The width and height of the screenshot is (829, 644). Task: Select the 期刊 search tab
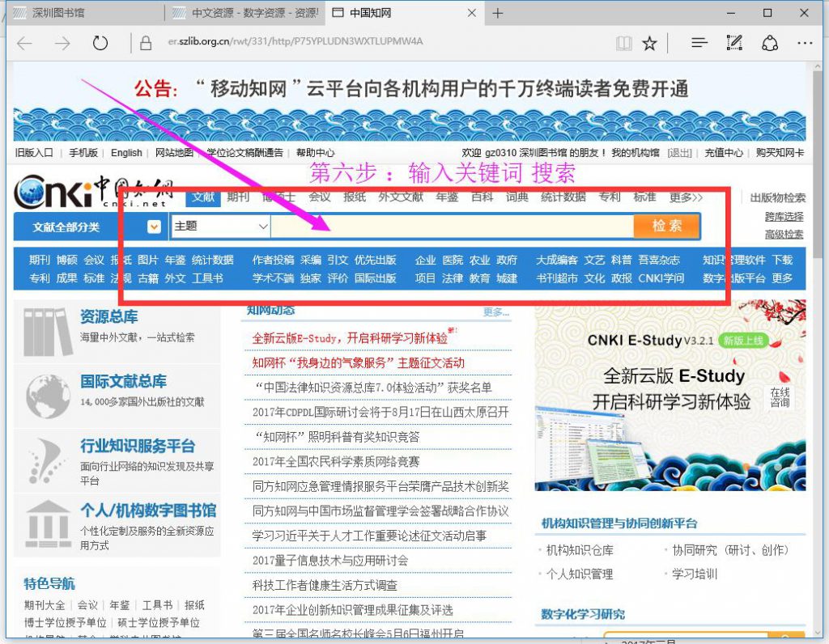238,197
